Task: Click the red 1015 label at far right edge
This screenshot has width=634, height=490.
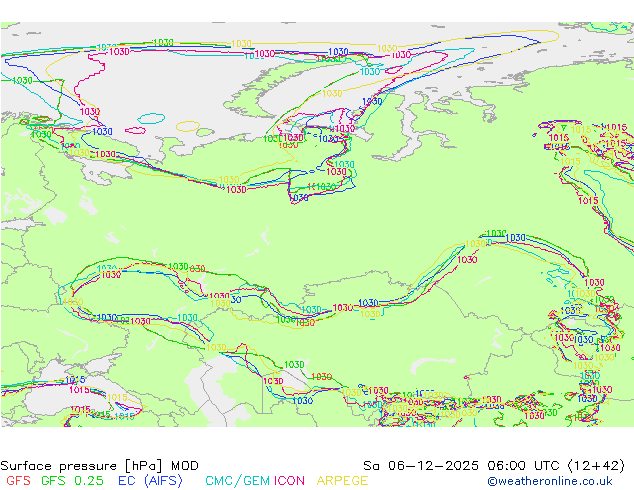Action: pyautogui.click(x=588, y=201)
